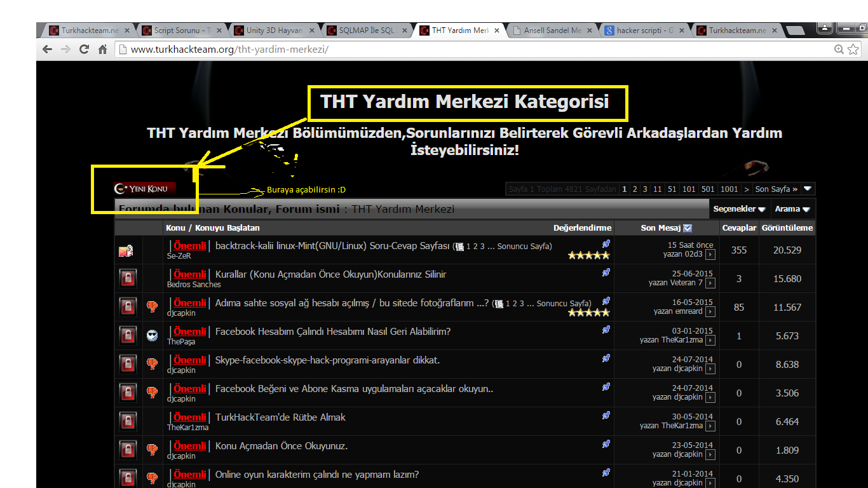Click the sticky pin icon in Kurallar row
The height and width of the screenshot is (488, 868).
pyautogui.click(x=606, y=273)
